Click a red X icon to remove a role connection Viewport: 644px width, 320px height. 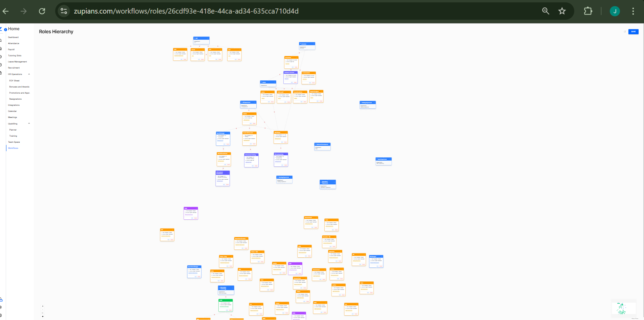(x=291, y=70)
